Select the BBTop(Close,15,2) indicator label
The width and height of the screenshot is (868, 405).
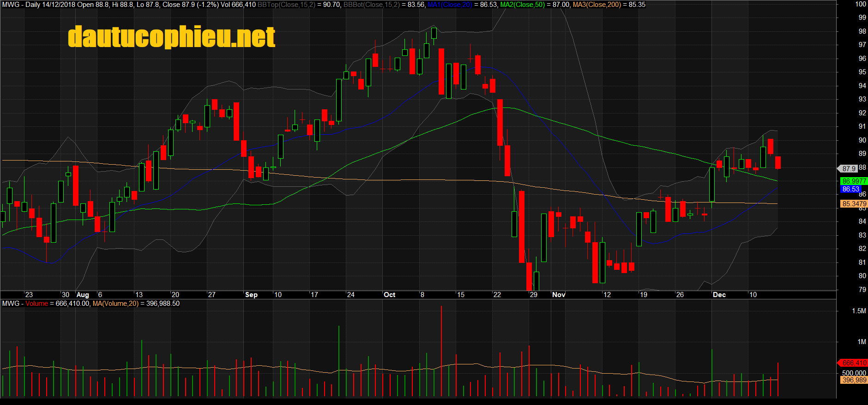pyautogui.click(x=286, y=5)
